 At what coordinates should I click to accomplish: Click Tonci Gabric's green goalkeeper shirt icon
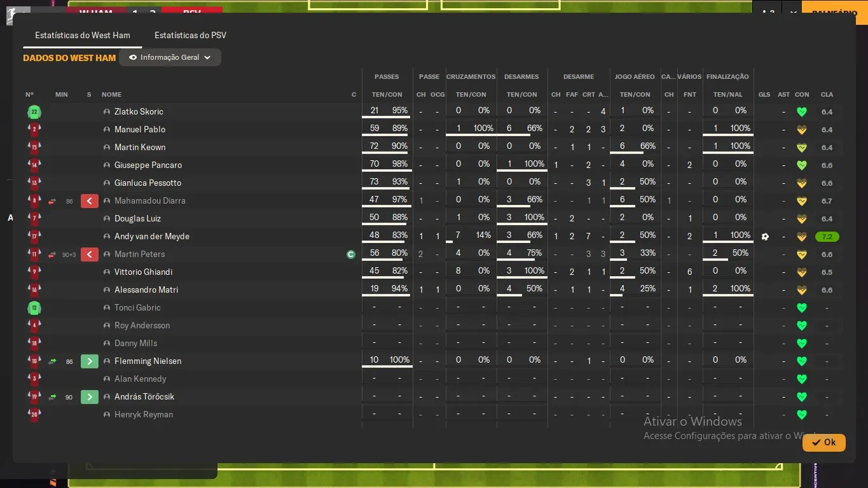click(34, 308)
